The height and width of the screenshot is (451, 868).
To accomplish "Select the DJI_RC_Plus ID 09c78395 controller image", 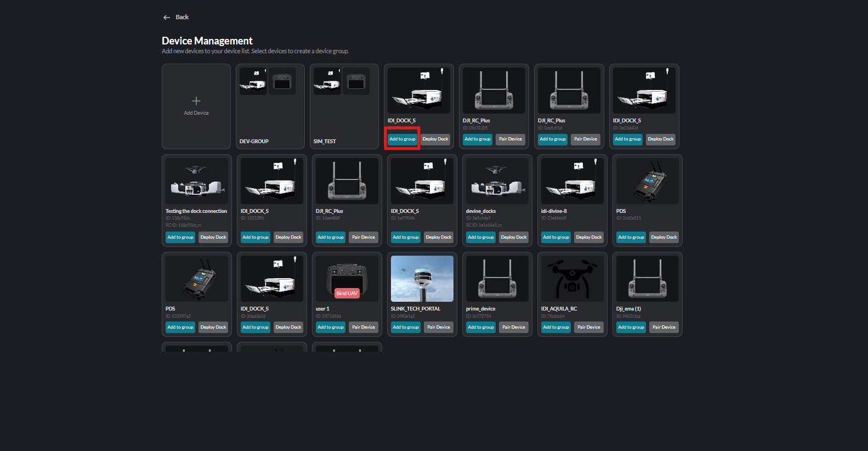I will (494, 91).
